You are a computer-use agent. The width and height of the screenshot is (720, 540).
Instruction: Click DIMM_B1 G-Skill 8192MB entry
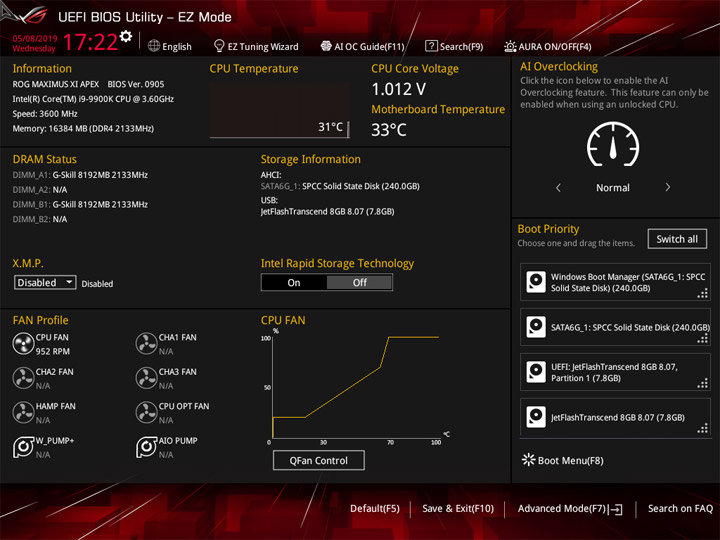pos(80,204)
